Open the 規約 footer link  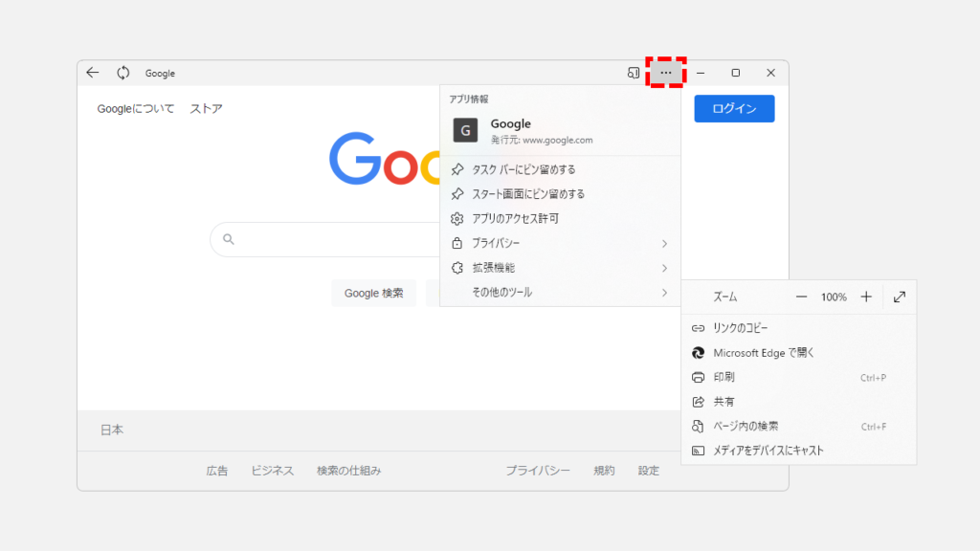[x=605, y=471]
